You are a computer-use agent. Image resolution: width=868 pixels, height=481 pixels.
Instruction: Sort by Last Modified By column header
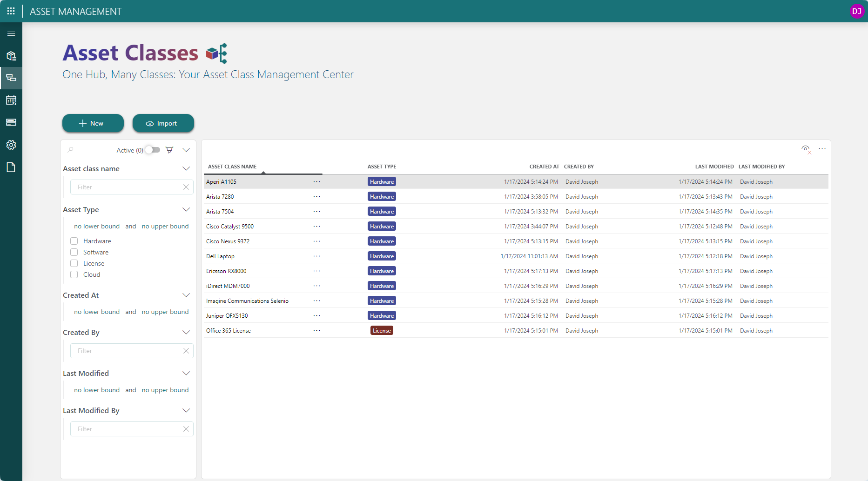[761, 167]
